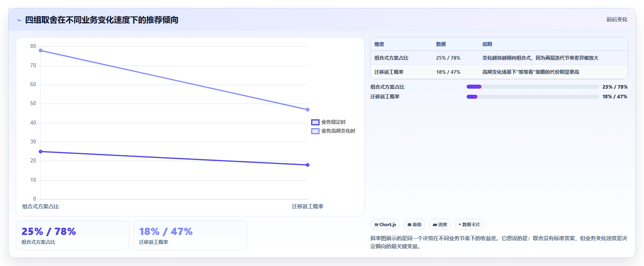Click the 迁移返工概率 progress bar
The image size is (644, 266).
tap(532, 97)
